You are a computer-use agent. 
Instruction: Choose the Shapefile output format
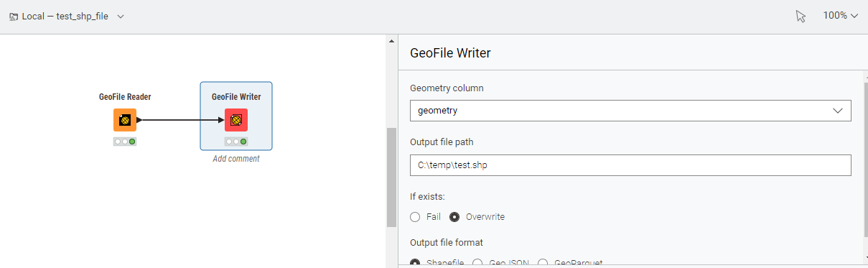click(x=415, y=263)
